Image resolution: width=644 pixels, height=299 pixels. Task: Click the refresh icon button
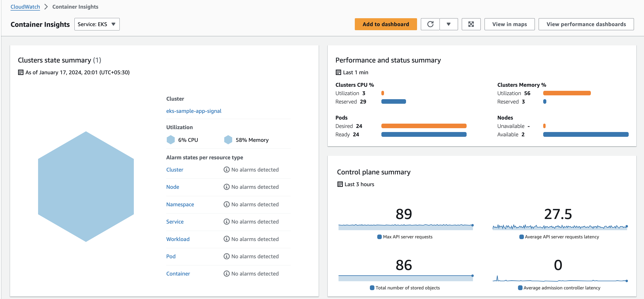point(430,24)
